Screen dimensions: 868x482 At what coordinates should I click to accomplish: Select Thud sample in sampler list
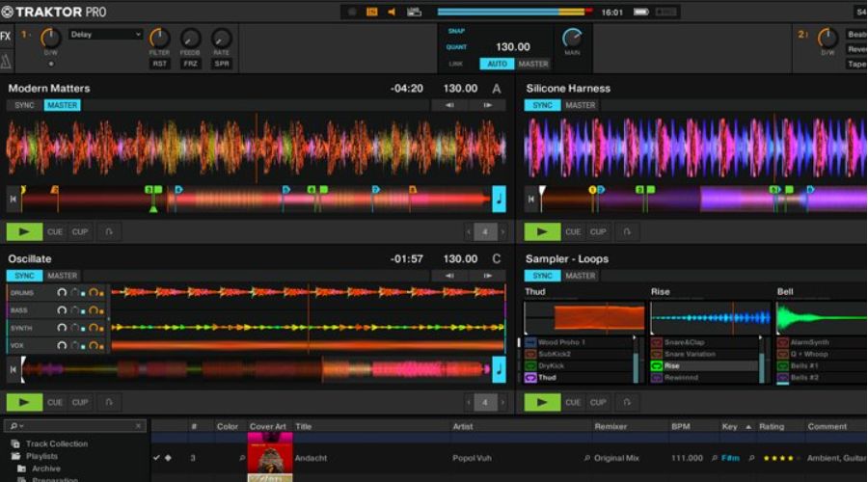579,378
